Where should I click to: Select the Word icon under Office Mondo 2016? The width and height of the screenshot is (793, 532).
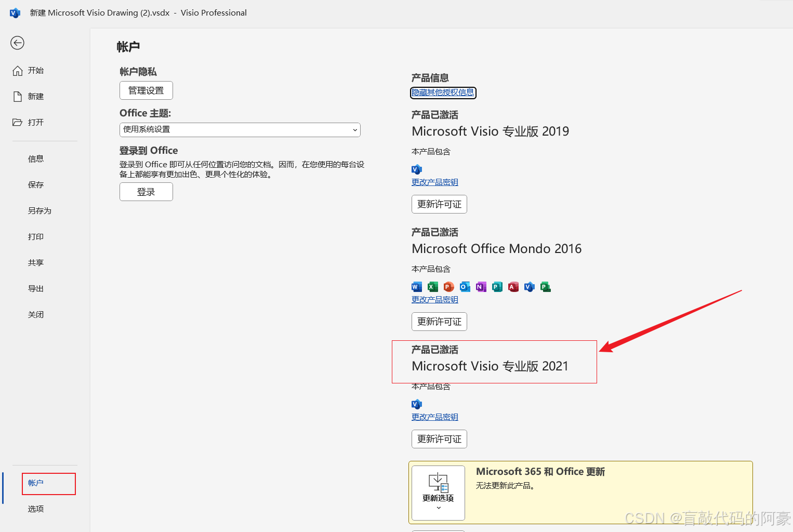point(416,286)
